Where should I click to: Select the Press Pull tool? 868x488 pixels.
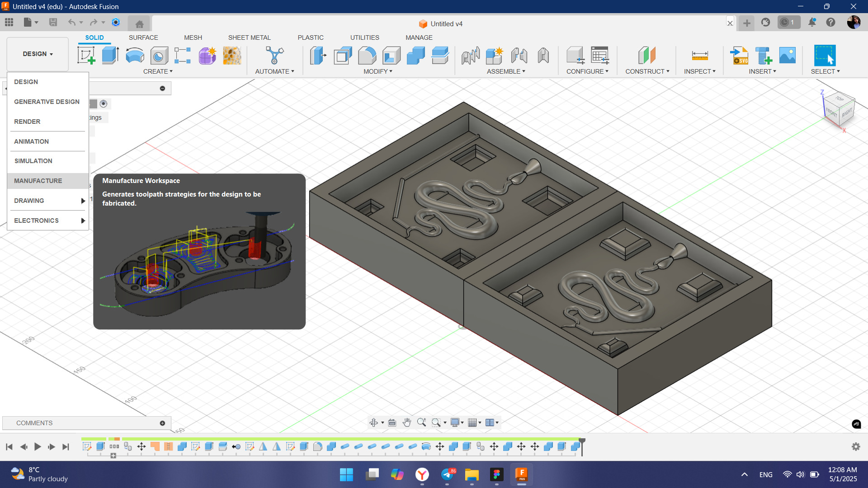point(318,56)
